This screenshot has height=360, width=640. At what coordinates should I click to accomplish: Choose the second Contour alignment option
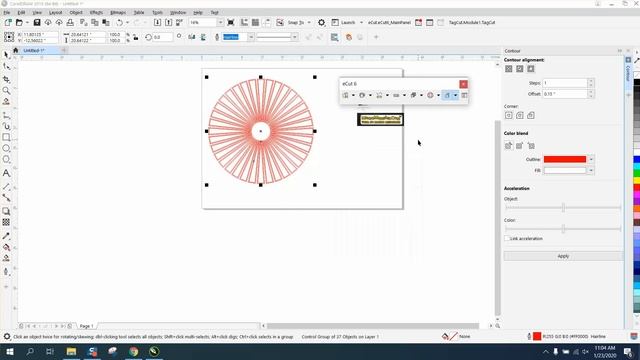pyautogui.click(x=520, y=69)
